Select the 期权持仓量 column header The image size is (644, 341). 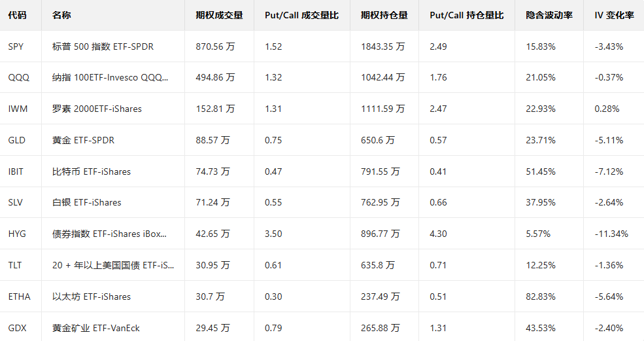point(384,15)
